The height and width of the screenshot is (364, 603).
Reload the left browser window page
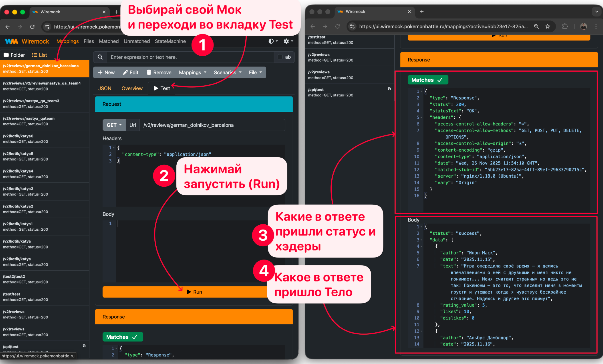pyautogui.click(x=32, y=27)
